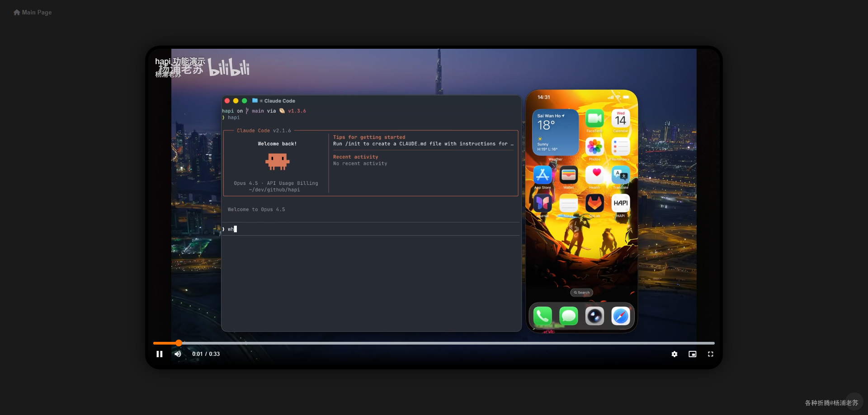Image resolution: width=868 pixels, height=415 pixels.
Task: Enable picture-in-picture mode
Action: pyautogui.click(x=692, y=354)
